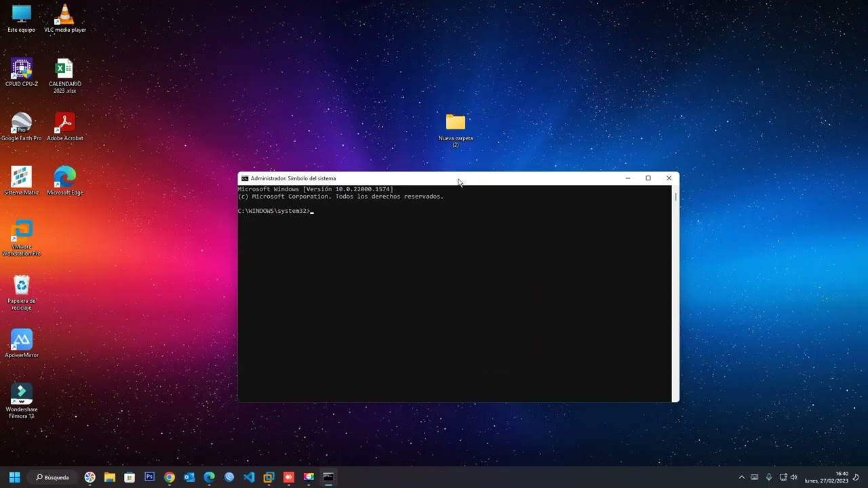The image size is (868, 488).
Task: Click the Búsqueda taskbar search box
Action: 53,477
